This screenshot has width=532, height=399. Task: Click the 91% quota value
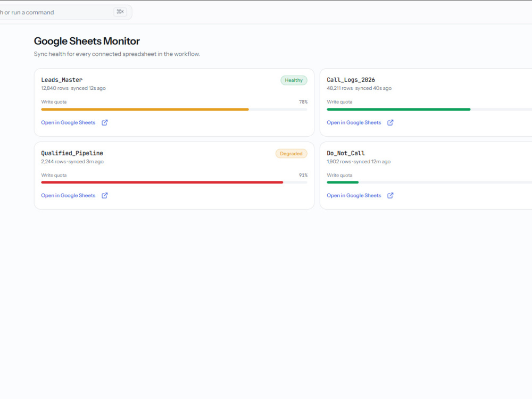(303, 175)
